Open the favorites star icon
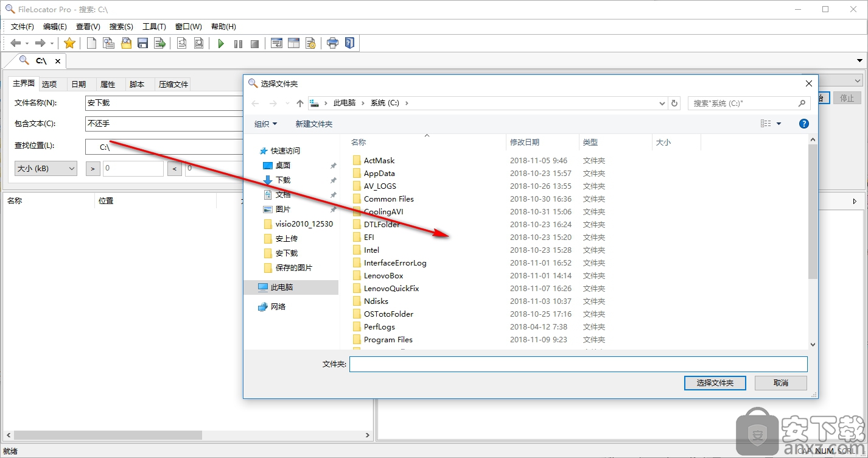 [70, 43]
